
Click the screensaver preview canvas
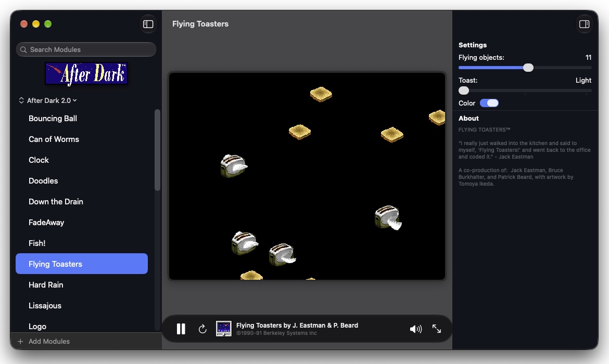(307, 176)
